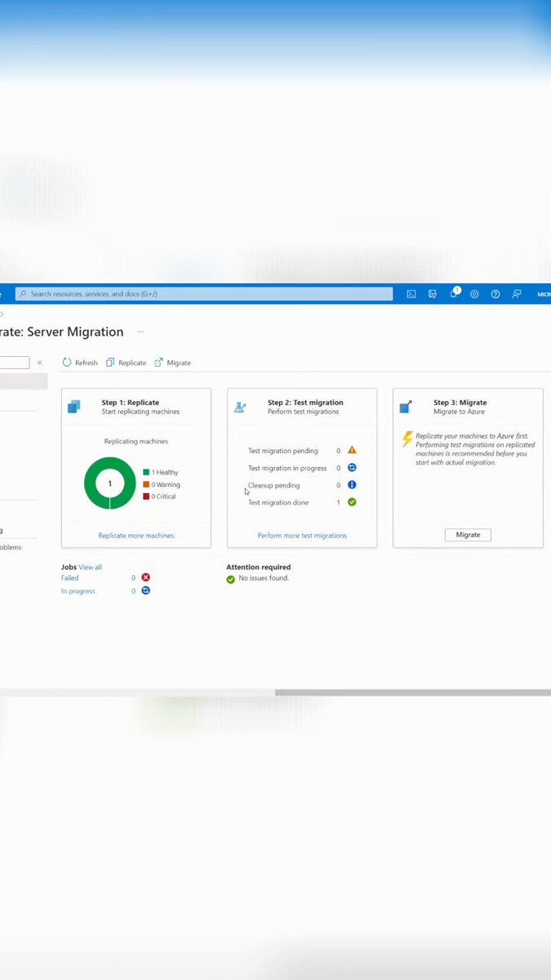
Task: Click the horizontal scrollbar thumb at the bottom
Action: click(x=413, y=693)
